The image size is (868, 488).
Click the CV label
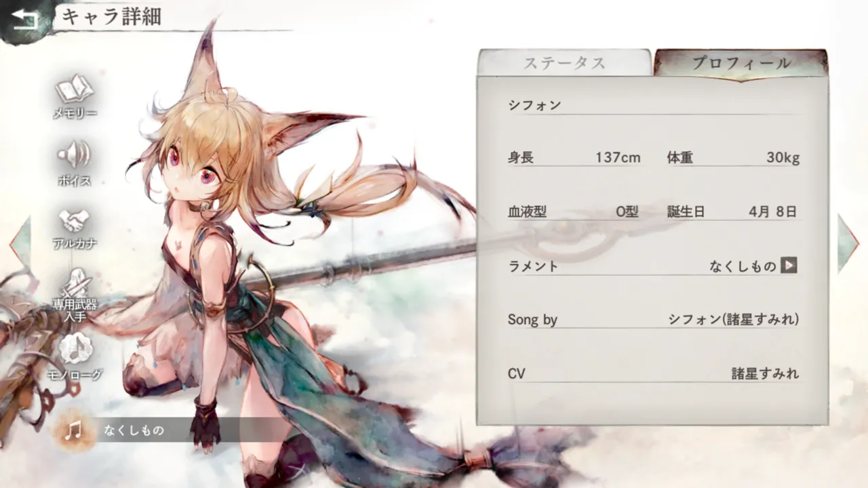point(517,373)
